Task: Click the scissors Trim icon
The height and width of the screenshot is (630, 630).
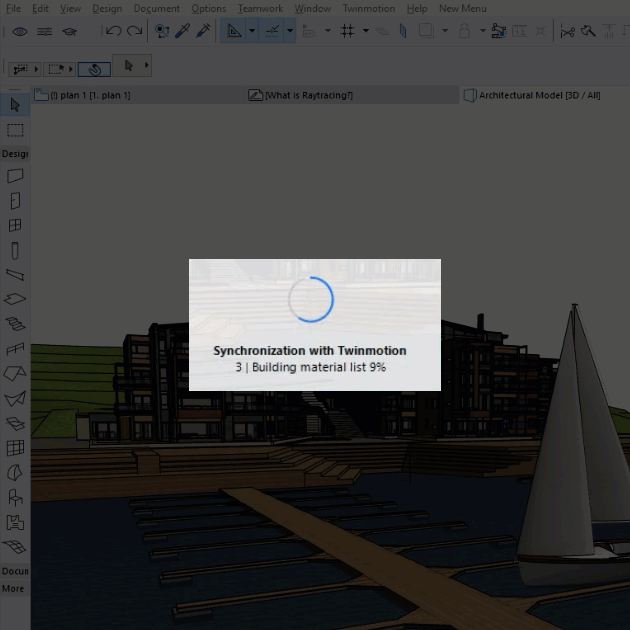Action: coord(567,31)
